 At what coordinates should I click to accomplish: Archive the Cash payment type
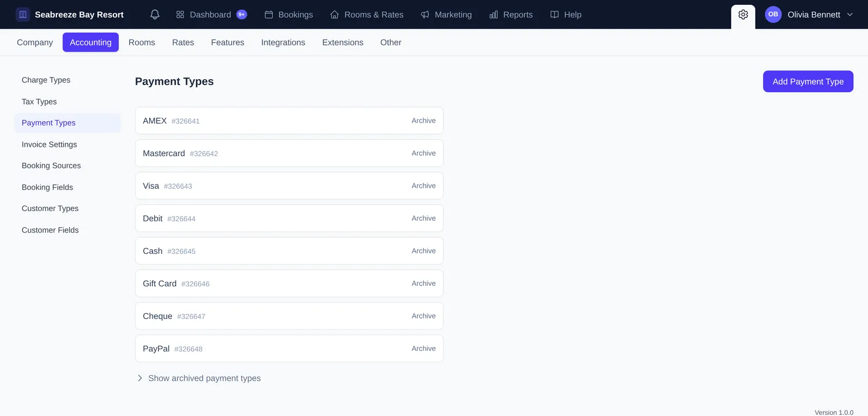(424, 251)
